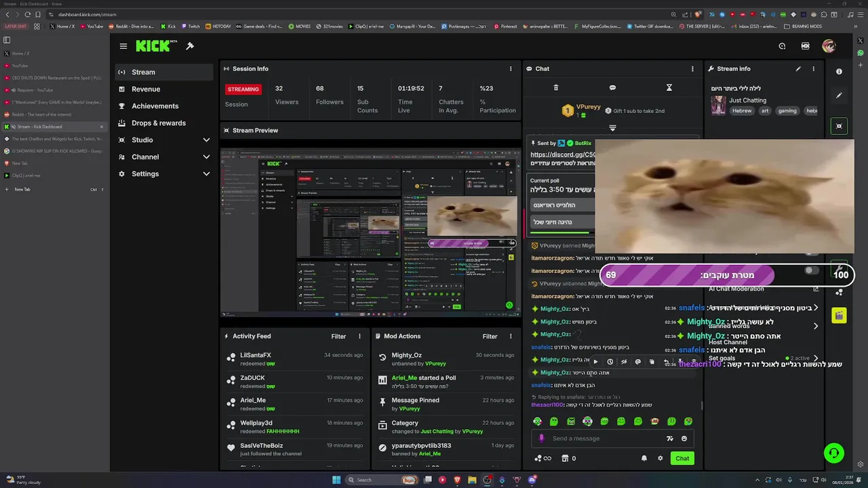Open Stream info panel three-dot menu

coord(813,68)
